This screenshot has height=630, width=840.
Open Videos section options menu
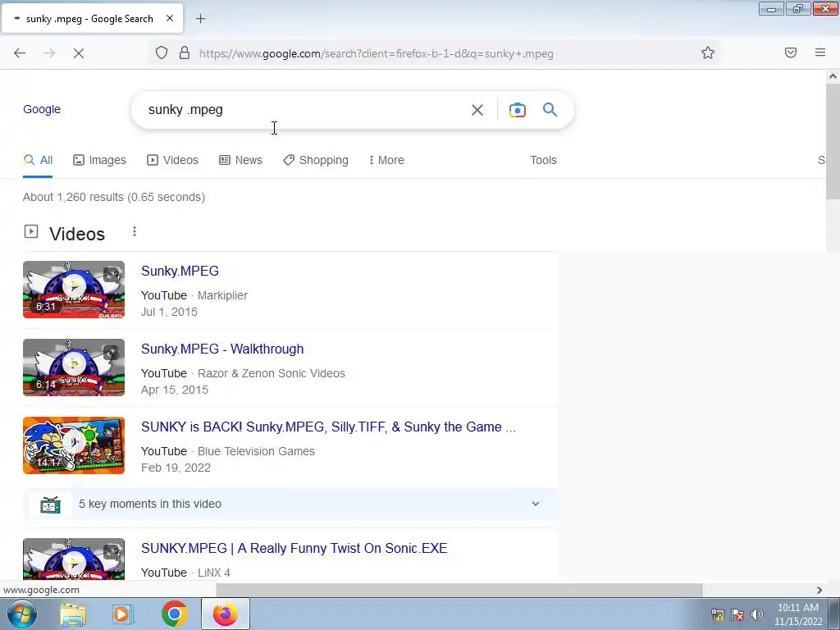pos(135,231)
